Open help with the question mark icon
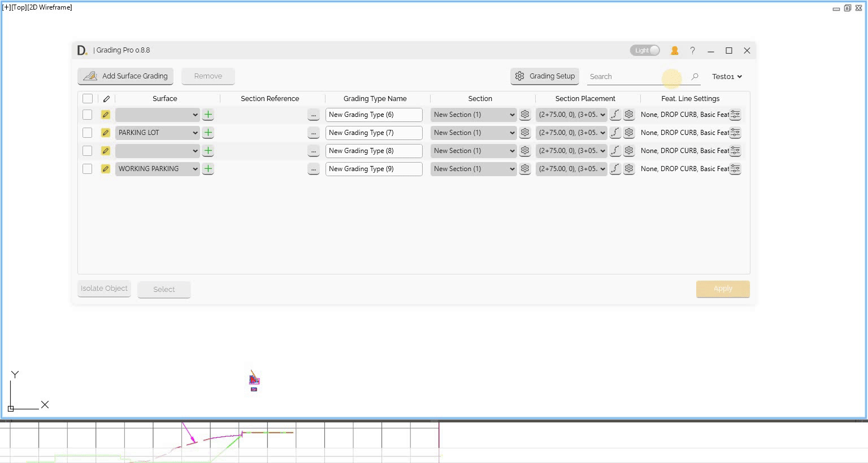This screenshot has width=868, height=463. click(x=692, y=51)
